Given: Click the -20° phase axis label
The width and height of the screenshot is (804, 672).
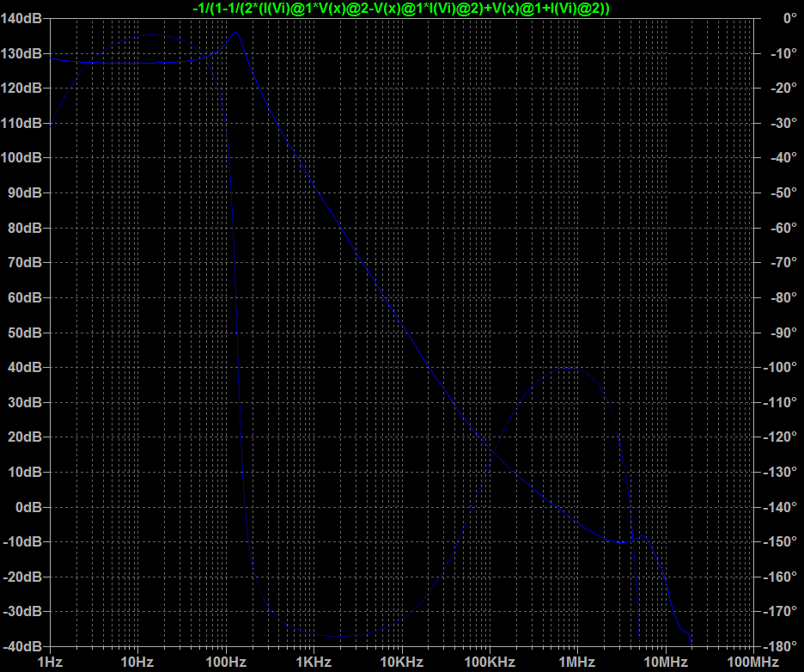Looking at the screenshot, I should [783, 89].
